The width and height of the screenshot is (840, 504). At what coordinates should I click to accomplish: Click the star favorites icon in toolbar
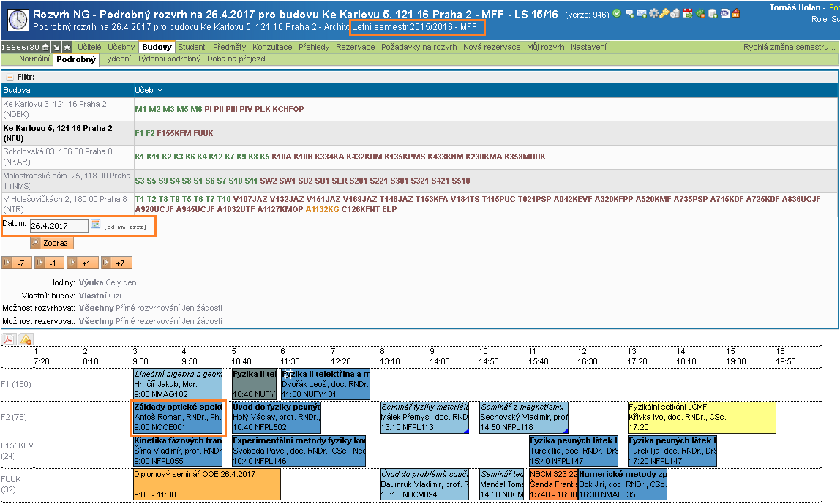click(x=67, y=47)
